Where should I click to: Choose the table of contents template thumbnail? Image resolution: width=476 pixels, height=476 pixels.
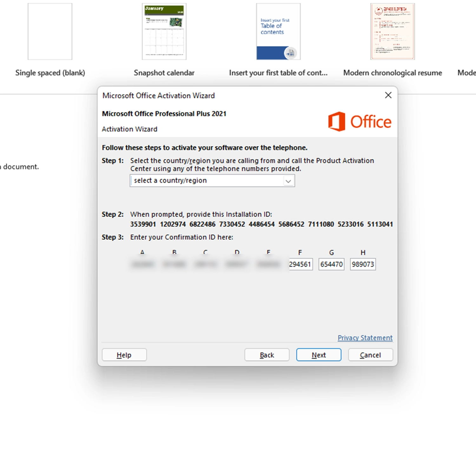pos(278,31)
